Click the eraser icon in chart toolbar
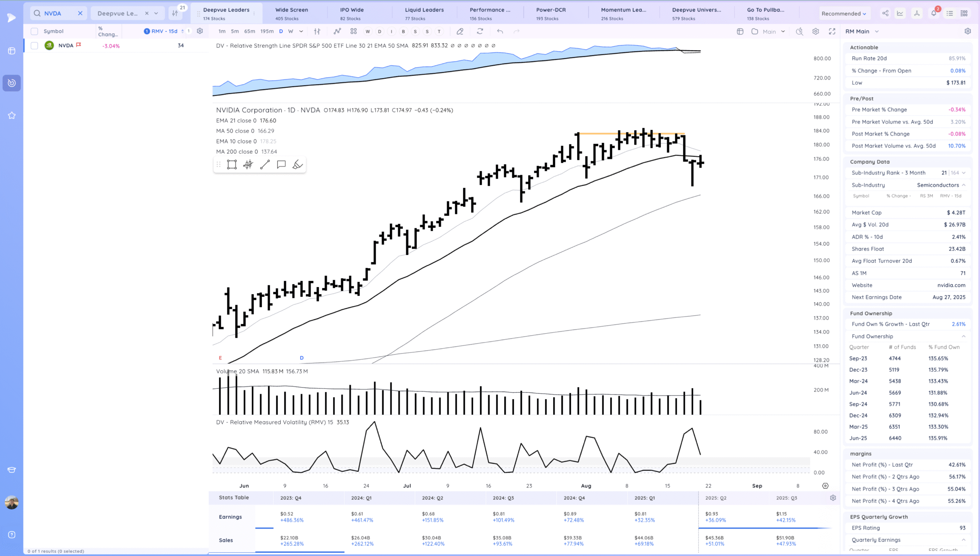 [460, 31]
